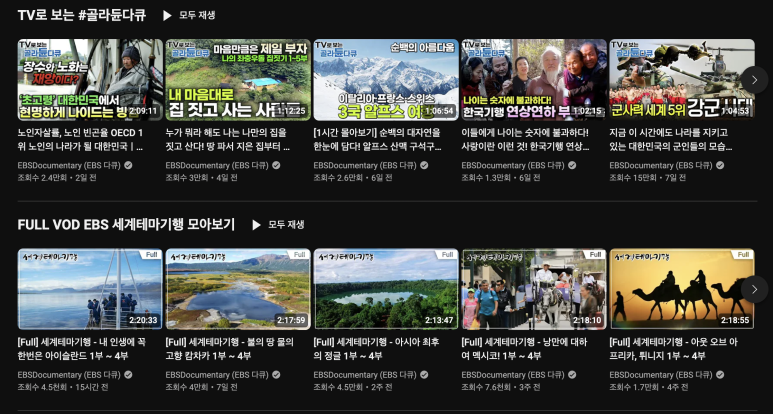Play all videos in TV로 보는 #골라듄다큐 section
773x414 pixels.
(189, 15)
